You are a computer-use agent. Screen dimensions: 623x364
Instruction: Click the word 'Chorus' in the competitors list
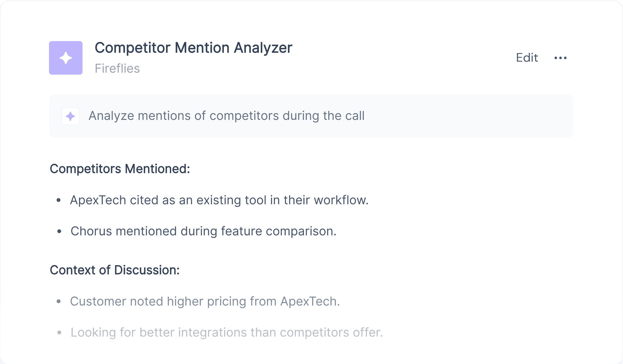pos(91,231)
